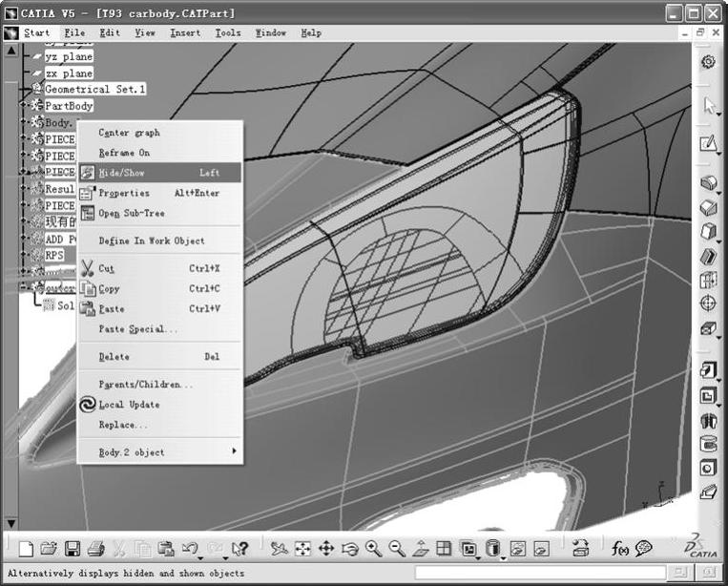728x586 pixels.
Task: Click the power input command field
Action: tap(540, 573)
